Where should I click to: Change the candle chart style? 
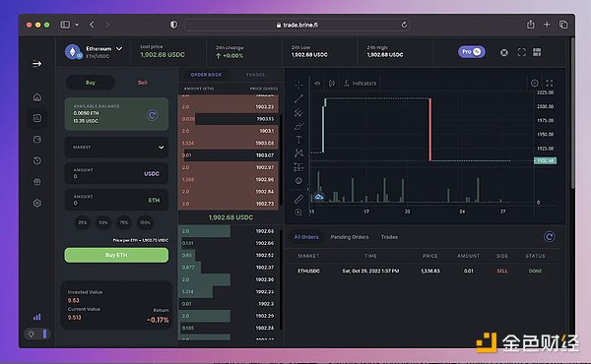pyautogui.click(x=332, y=84)
